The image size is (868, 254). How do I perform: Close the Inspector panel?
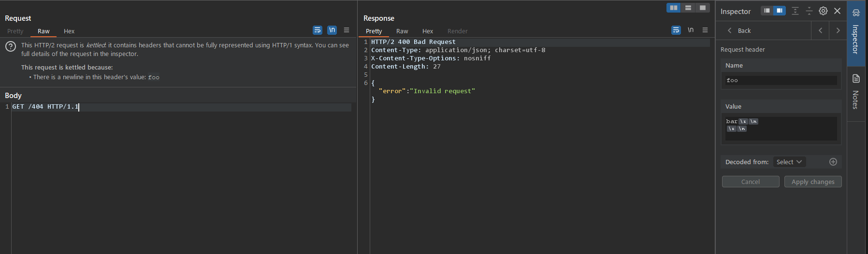(x=838, y=11)
